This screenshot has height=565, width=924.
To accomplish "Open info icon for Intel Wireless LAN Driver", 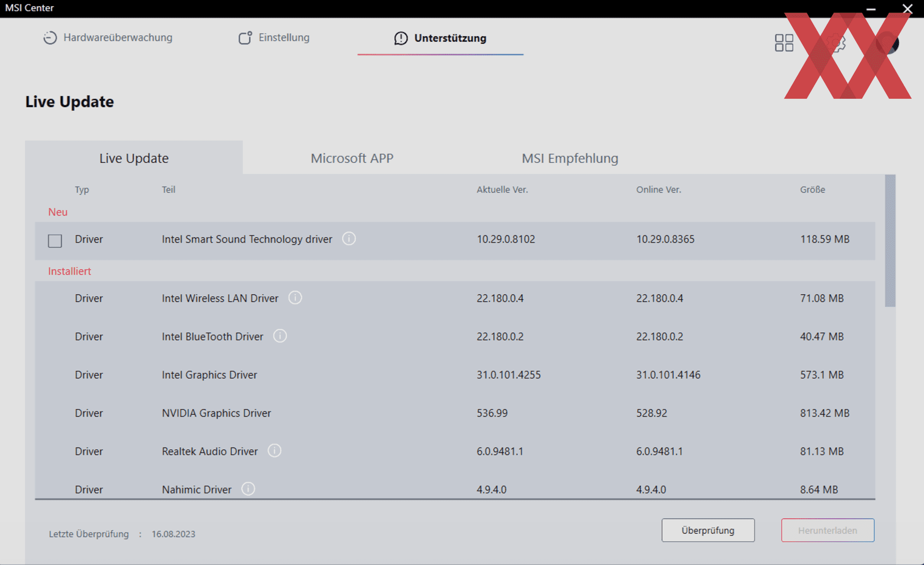I will point(295,298).
